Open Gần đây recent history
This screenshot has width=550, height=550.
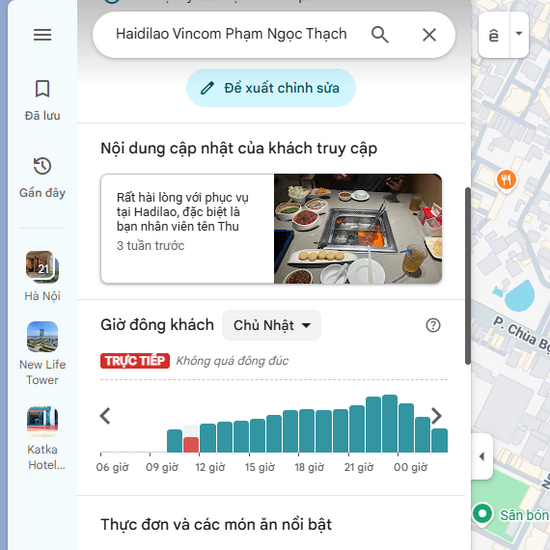coord(42,178)
